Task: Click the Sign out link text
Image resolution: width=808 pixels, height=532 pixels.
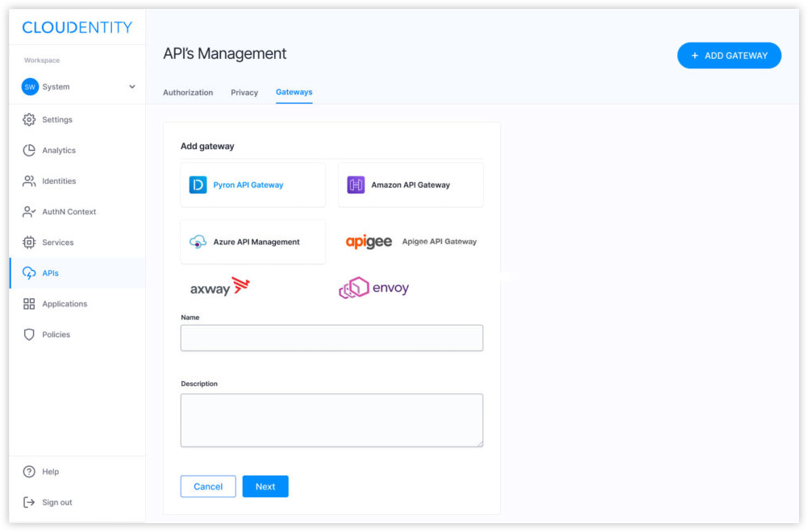Action: (57, 502)
